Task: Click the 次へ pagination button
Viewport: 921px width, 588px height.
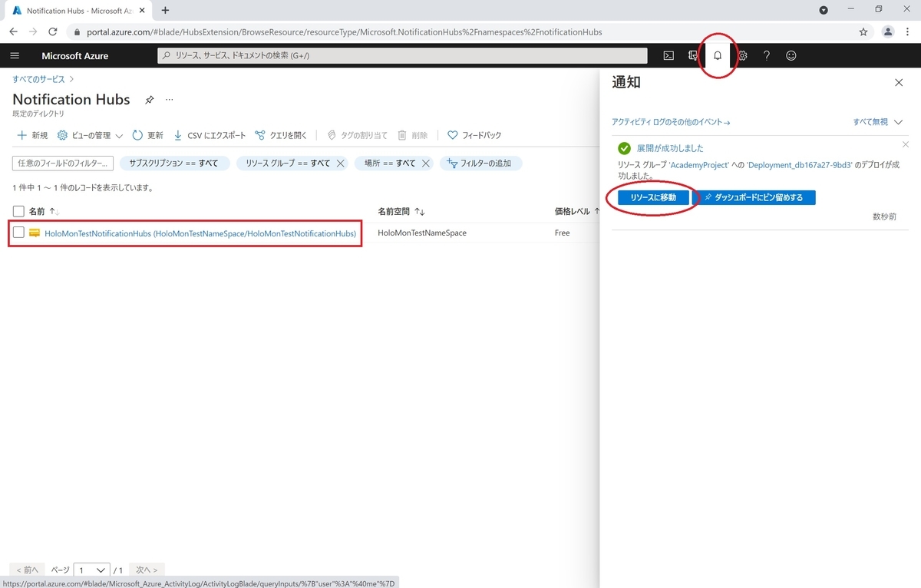Action: click(147, 570)
